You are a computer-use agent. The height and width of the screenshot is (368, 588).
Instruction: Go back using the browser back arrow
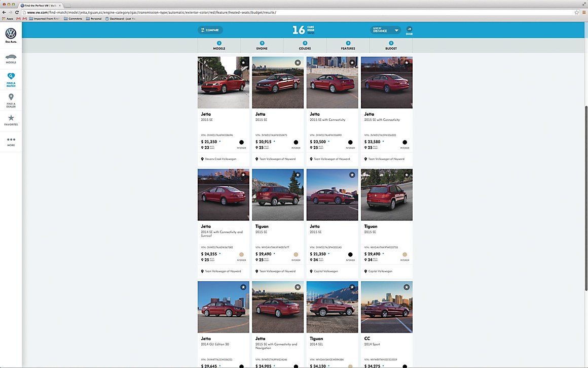[x=4, y=12]
